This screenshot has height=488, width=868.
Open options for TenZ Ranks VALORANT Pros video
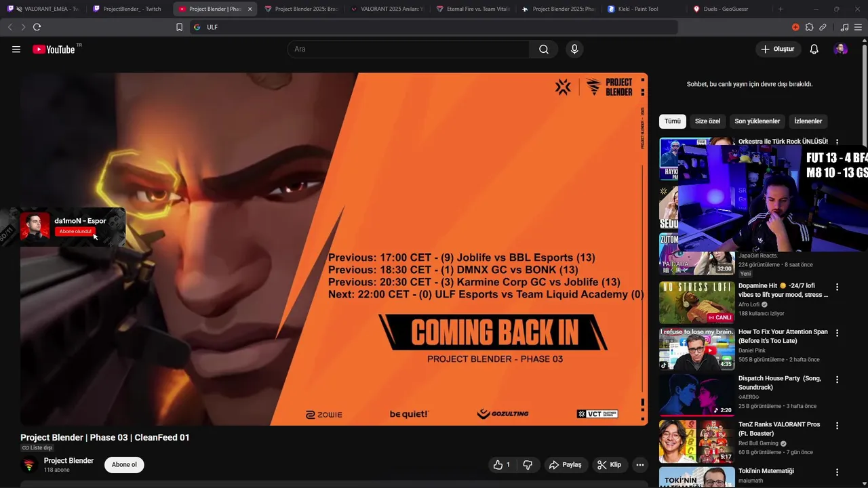click(837, 426)
